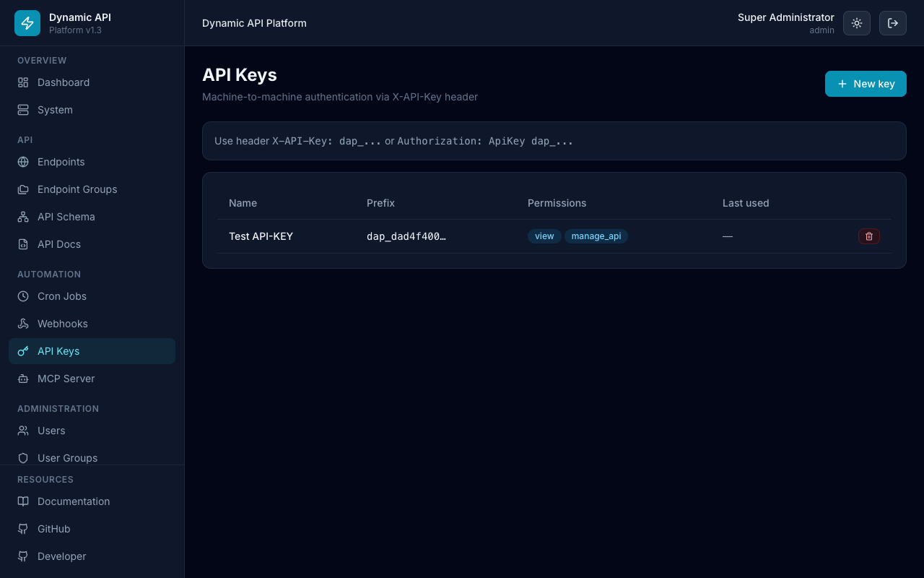Click the Cron Jobs clock icon
Viewport: 924px width, 578px height.
click(23, 296)
